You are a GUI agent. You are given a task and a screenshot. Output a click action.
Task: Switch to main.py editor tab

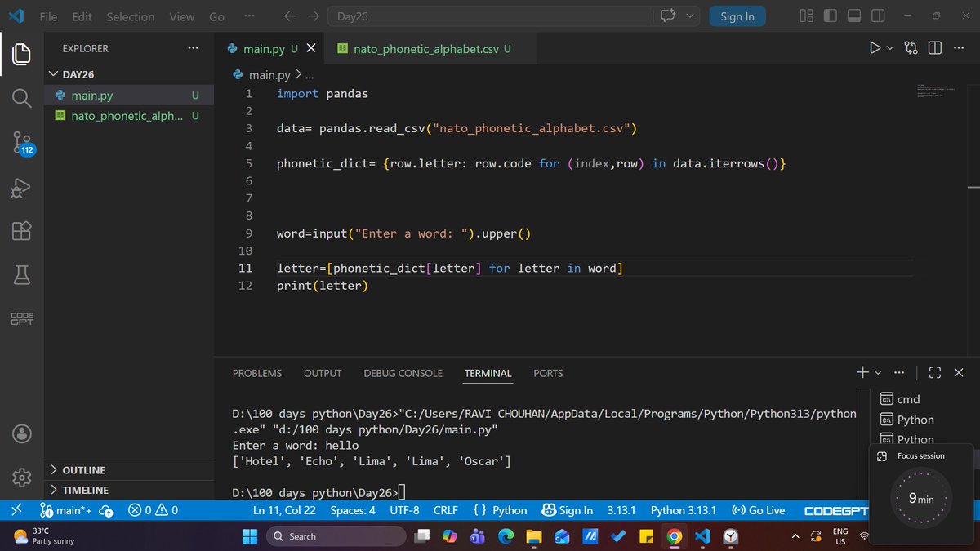[x=270, y=49]
